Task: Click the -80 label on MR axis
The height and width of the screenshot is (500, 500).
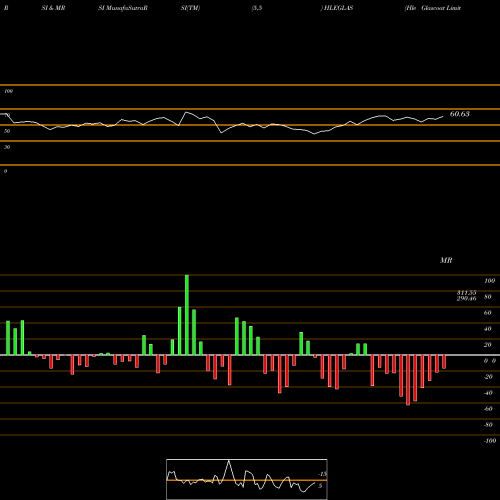Action: click(x=488, y=425)
